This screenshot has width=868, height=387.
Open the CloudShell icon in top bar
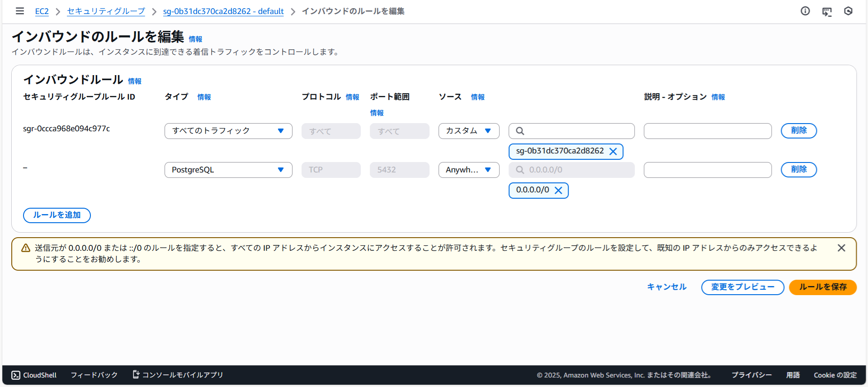pos(827,11)
